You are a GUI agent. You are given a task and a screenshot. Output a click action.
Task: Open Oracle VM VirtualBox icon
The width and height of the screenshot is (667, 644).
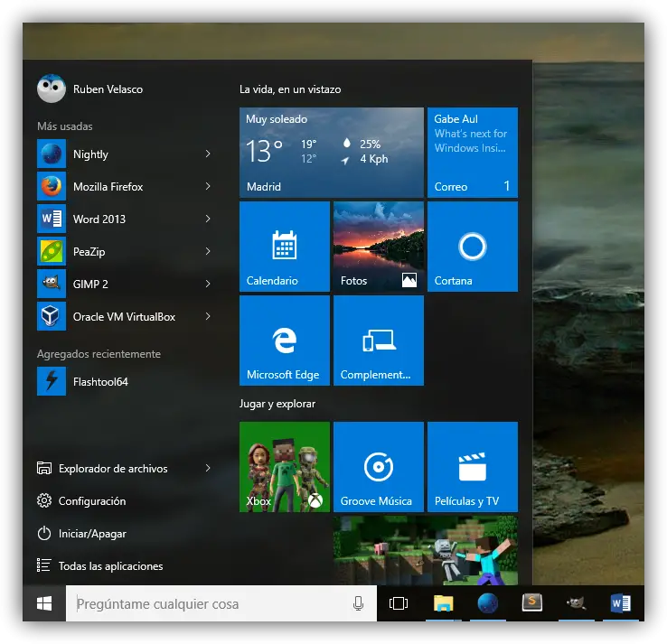pyautogui.click(x=52, y=317)
